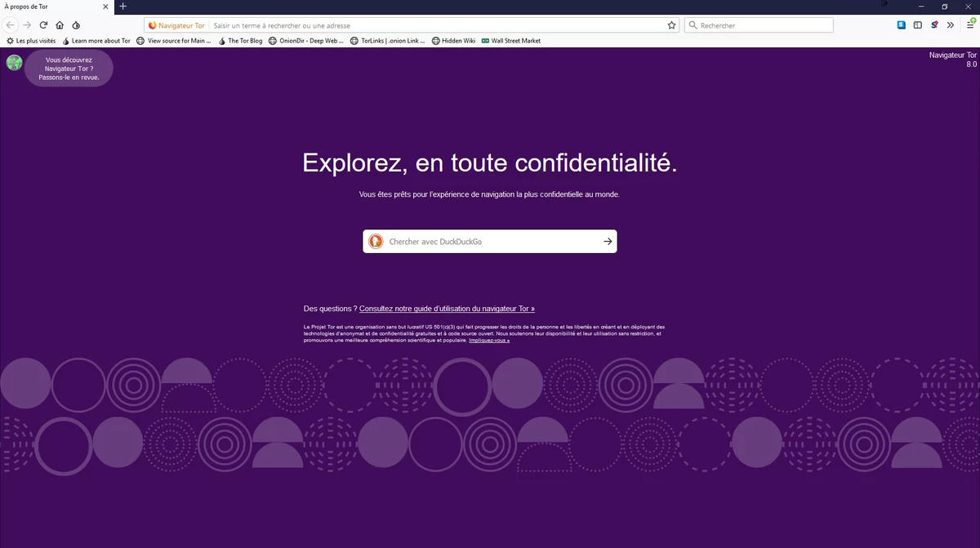Select the À propos de Tor tab

point(57,7)
